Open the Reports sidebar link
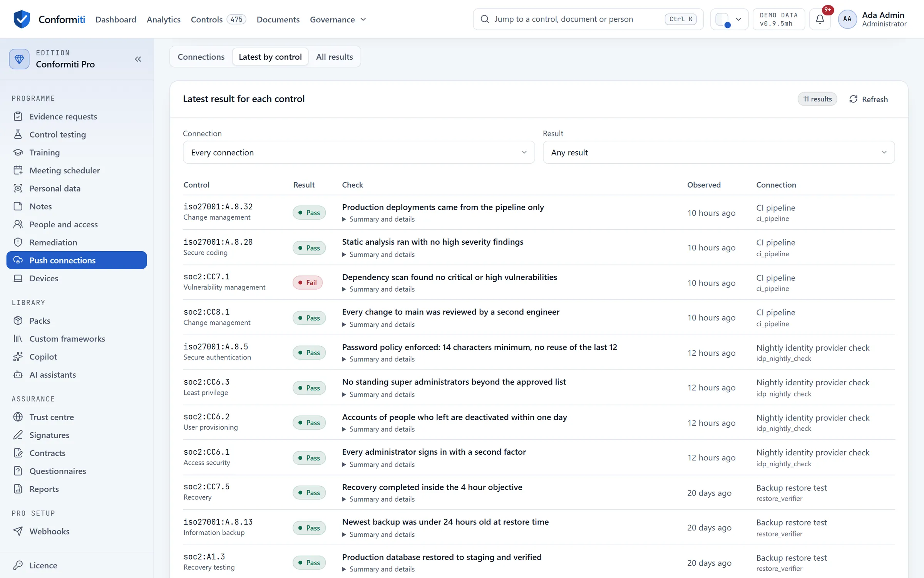 pyautogui.click(x=77, y=489)
